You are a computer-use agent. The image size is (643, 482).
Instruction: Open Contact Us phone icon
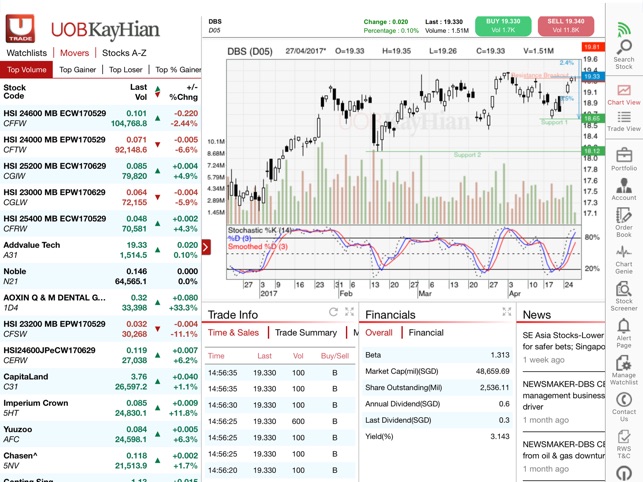click(624, 407)
